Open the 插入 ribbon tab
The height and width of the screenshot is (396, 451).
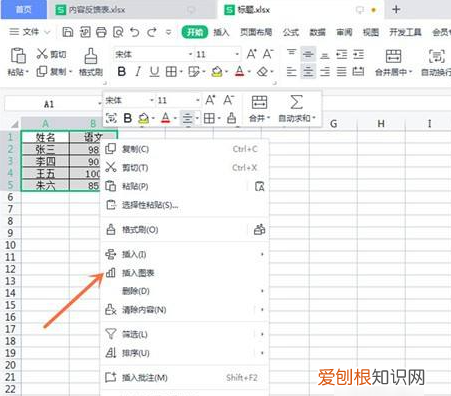(221, 32)
